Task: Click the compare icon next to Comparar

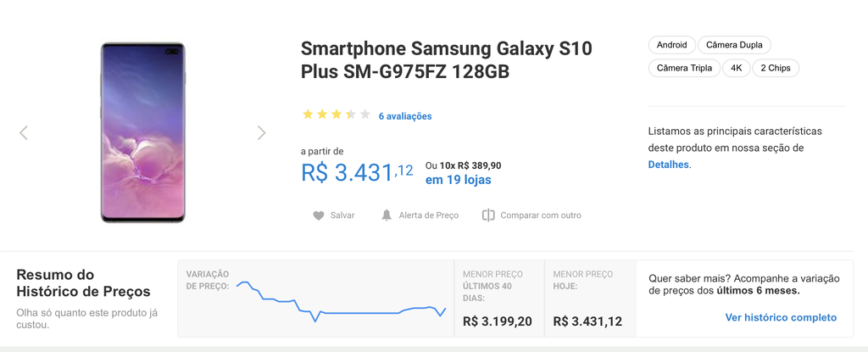Action: pyautogui.click(x=488, y=215)
